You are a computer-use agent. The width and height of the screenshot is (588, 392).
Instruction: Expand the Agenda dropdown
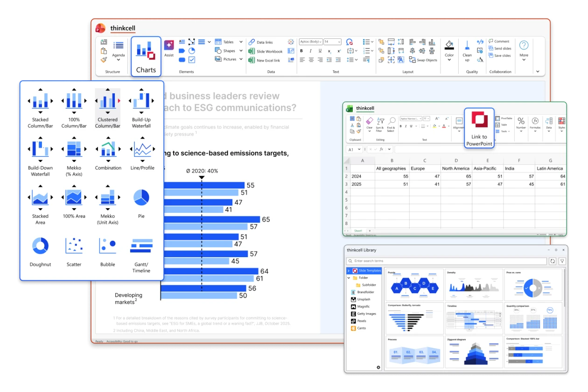pyautogui.click(x=119, y=60)
